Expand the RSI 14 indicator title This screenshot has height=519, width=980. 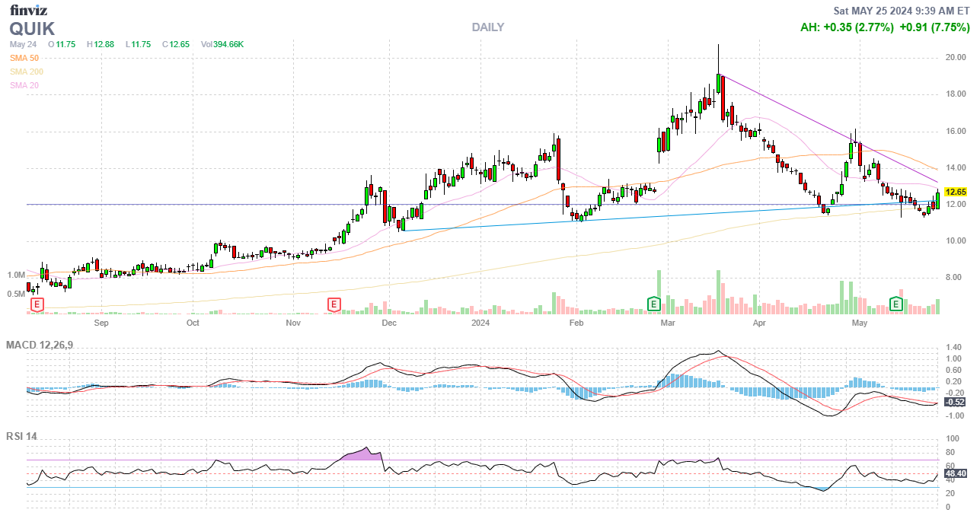coord(21,437)
